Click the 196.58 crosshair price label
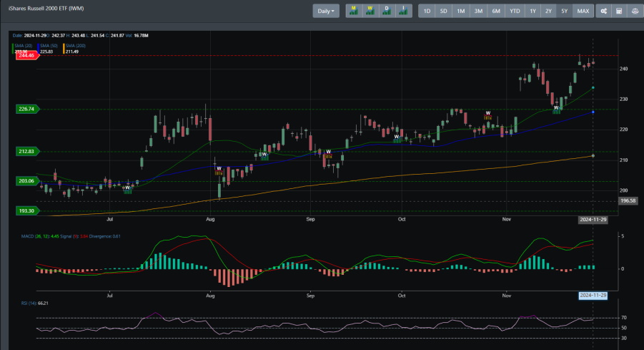Viewport: 644px width, 350px height. coord(628,200)
